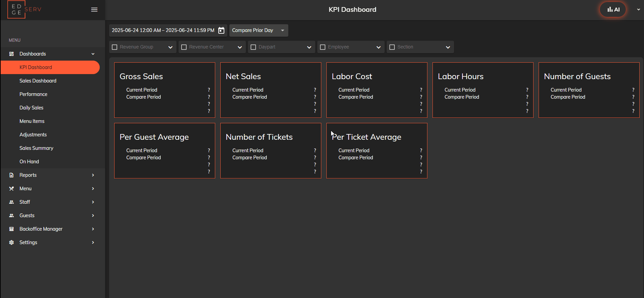Open the Gross Sales KPI card
This screenshot has height=298, width=644.
pos(164,90)
